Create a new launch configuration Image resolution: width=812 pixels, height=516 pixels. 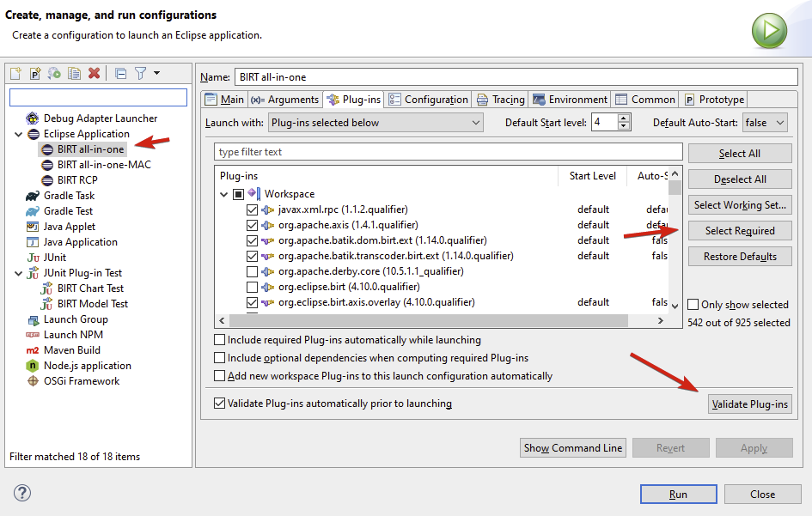pyautogui.click(x=15, y=73)
